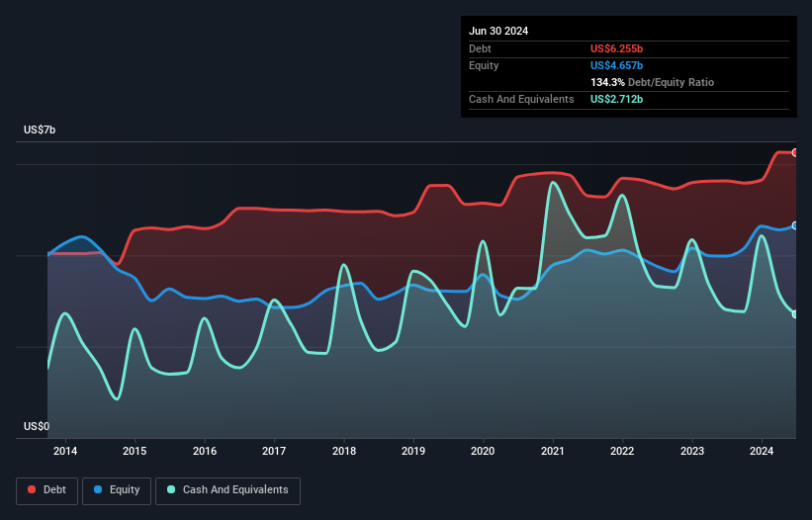The width and height of the screenshot is (812, 520).
Task: Click Cash And Equivalents label in tooltip
Action: 521,99
